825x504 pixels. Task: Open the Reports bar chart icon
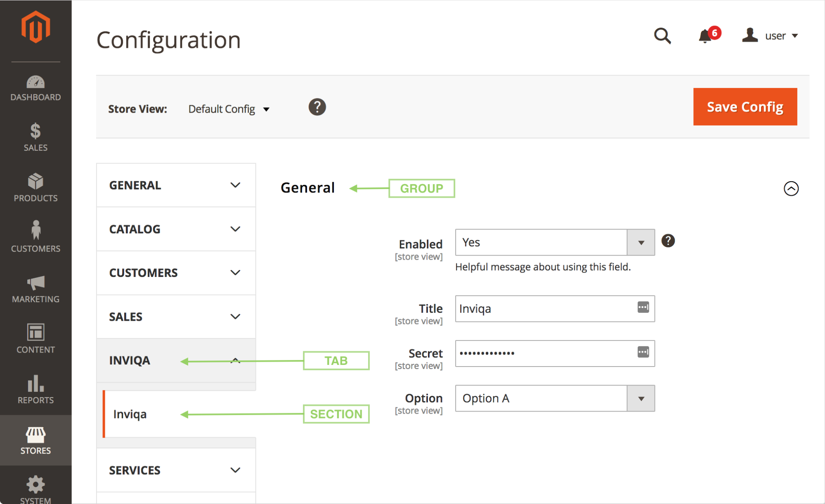click(x=35, y=383)
